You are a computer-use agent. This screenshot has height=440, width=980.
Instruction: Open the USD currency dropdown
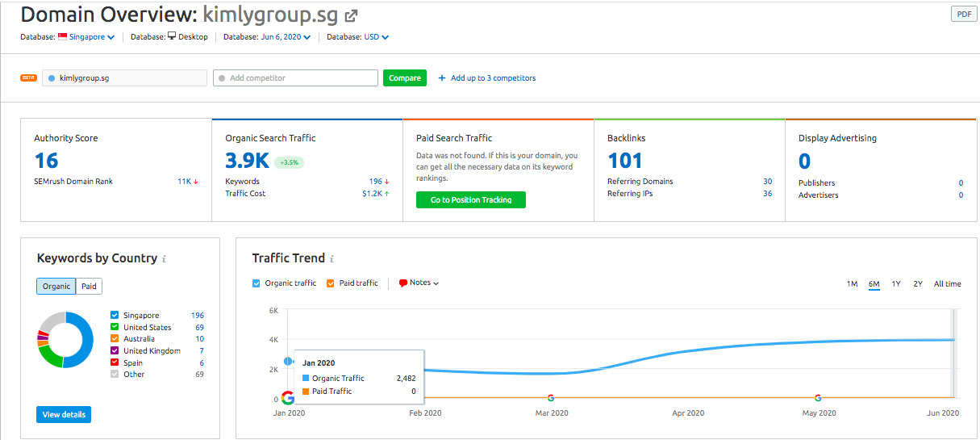377,37
